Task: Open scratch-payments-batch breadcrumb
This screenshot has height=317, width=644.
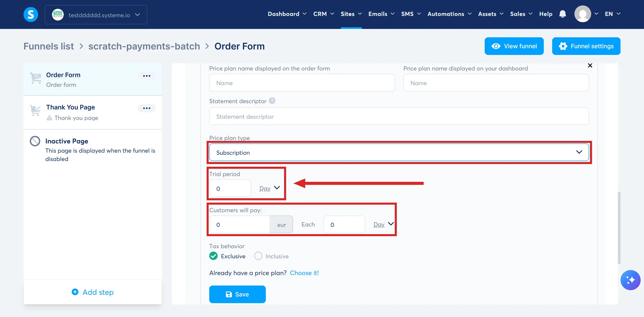Action: coord(144,46)
